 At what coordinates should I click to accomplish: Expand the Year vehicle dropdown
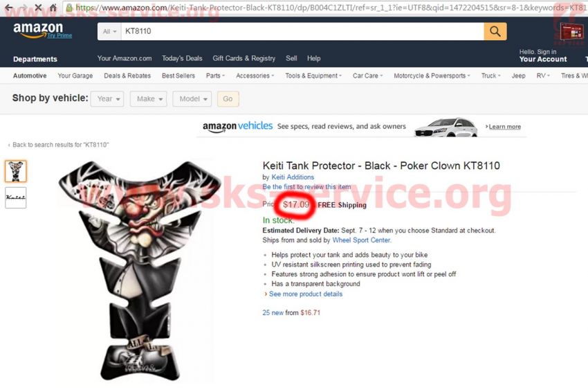[107, 99]
